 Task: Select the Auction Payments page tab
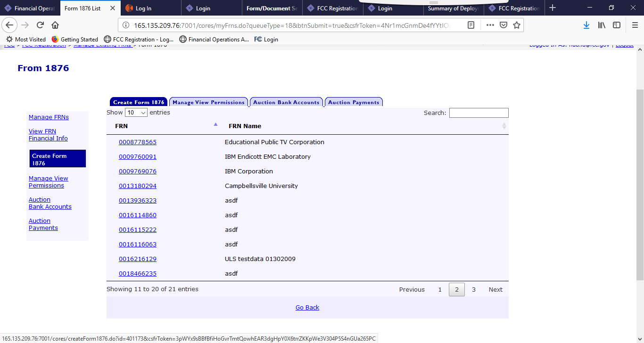click(354, 102)
